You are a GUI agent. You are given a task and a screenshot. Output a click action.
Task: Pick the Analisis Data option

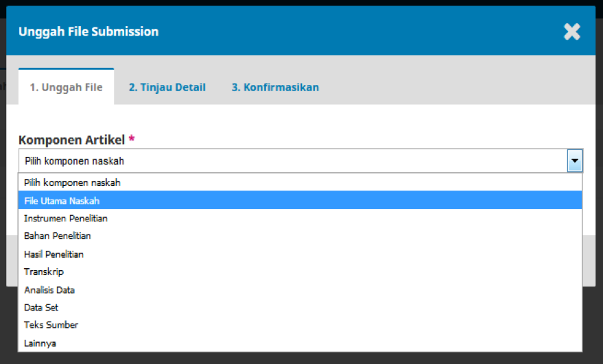49,290
